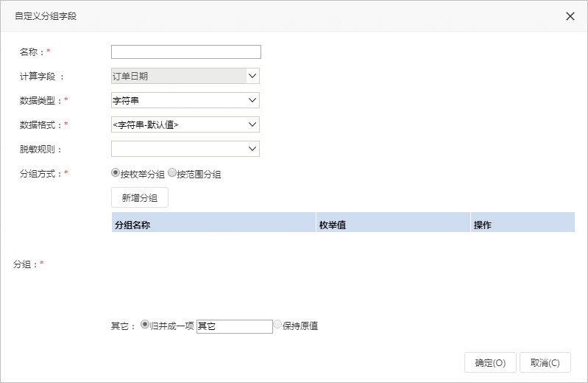The image size is (588, 383).
Task: Click the 取消(C) button
Action: click(545, 362)
